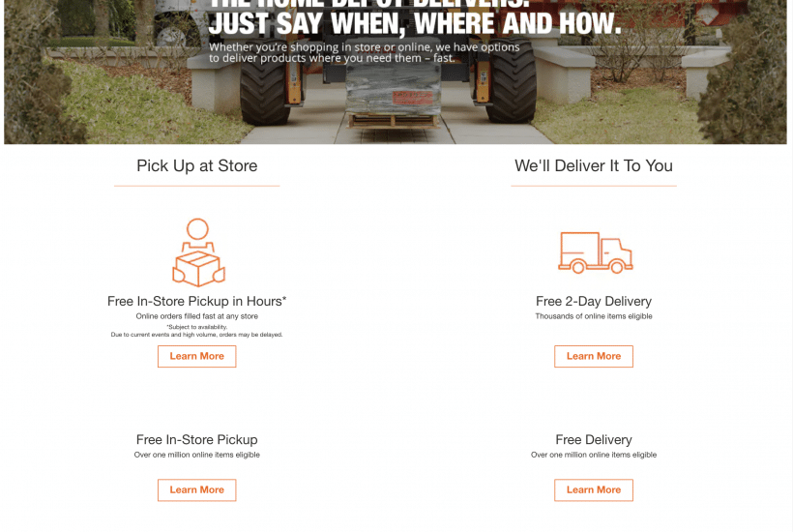Select Learn More below Free Delivery

[x=594, y=490]
